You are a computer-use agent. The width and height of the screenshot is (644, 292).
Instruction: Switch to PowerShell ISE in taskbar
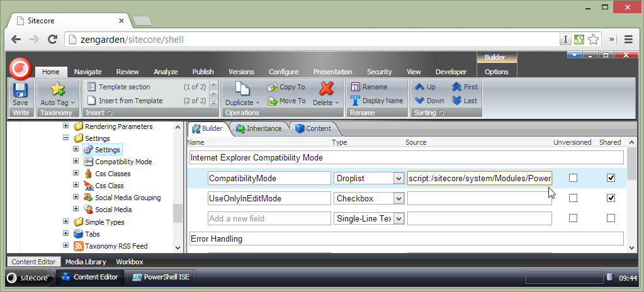[x=161, y=277]
